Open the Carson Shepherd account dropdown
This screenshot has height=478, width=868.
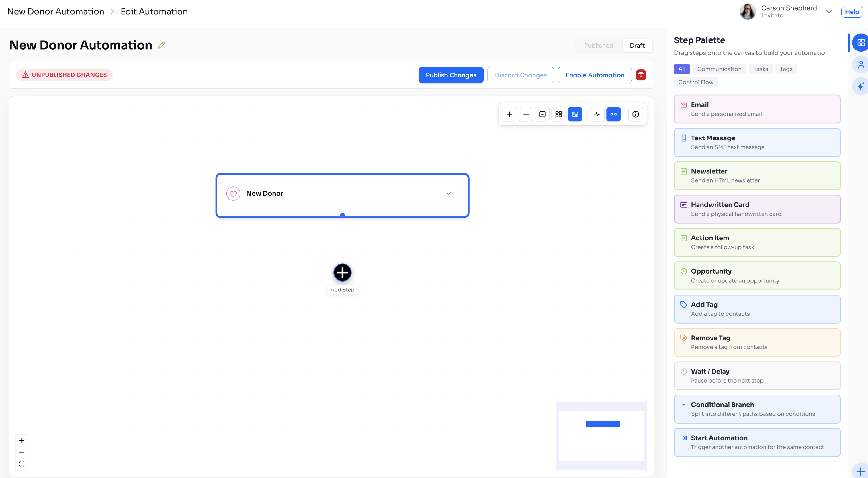pyautogui.click(x=829, y=12)
